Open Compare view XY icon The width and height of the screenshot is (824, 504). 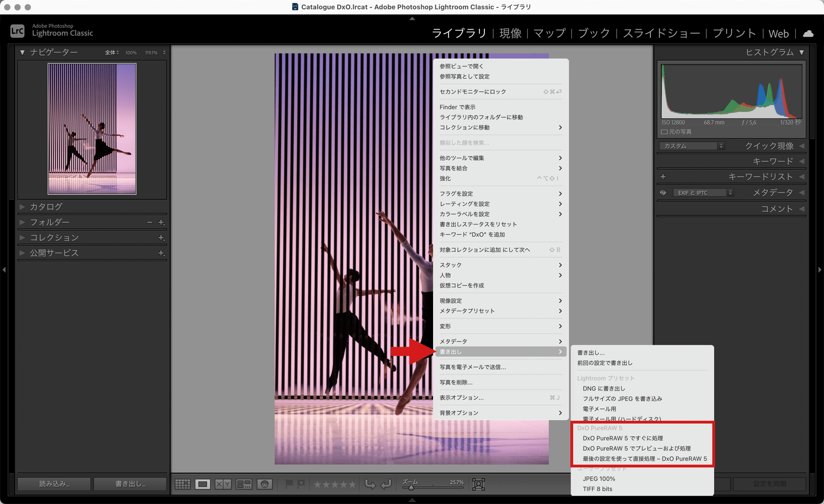tap(223, 484)
